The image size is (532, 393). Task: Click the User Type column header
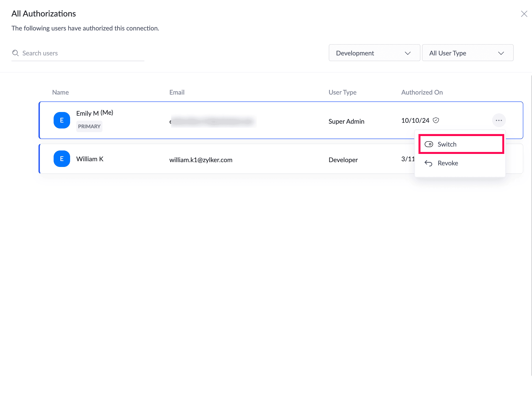342,92
